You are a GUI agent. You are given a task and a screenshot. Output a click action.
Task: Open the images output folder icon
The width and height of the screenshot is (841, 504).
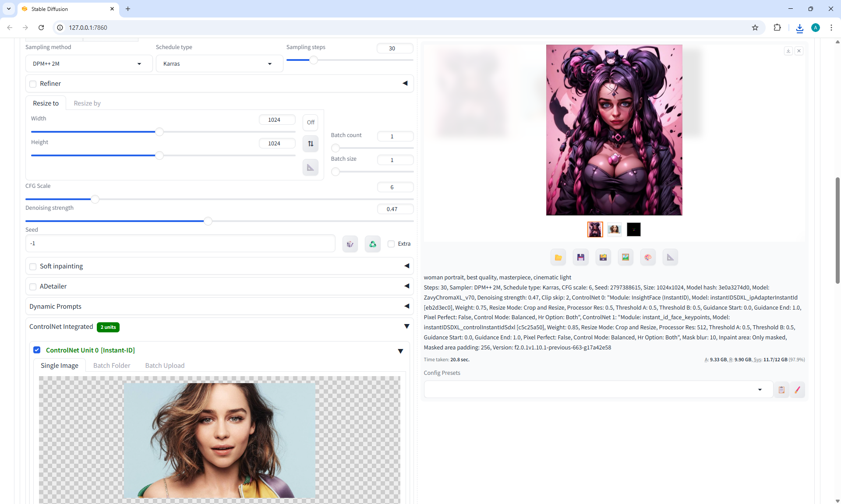[558, 257]
